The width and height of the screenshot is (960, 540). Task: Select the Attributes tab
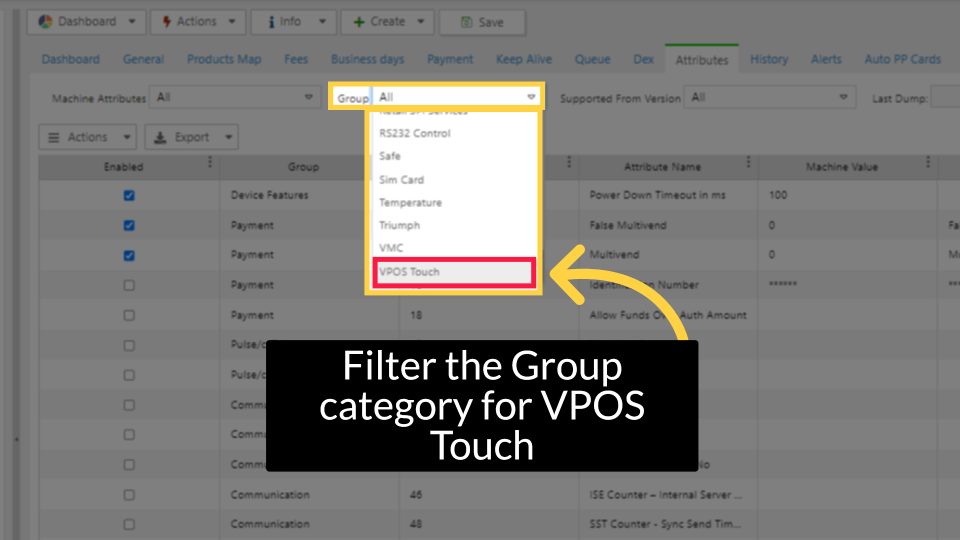[x=702, y=59]
